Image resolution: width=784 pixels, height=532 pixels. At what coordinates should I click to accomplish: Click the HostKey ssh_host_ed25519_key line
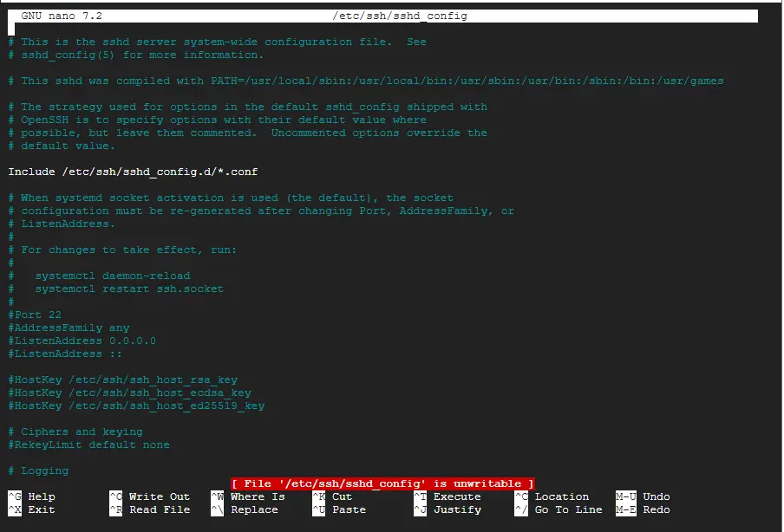click(x=136, y=405)
